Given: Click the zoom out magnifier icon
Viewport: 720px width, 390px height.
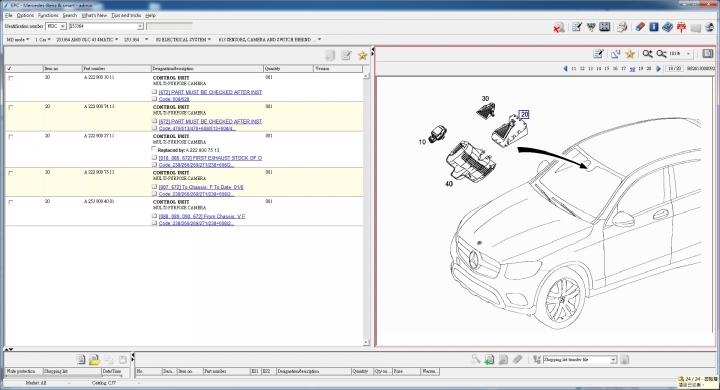Looking at the screenshot, I should pyautogui.click(x=661, y=54).
